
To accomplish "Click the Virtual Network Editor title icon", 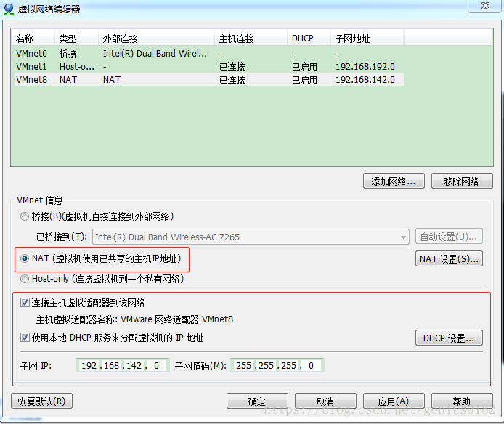I will pyautogui.click(x=9, y=9).
